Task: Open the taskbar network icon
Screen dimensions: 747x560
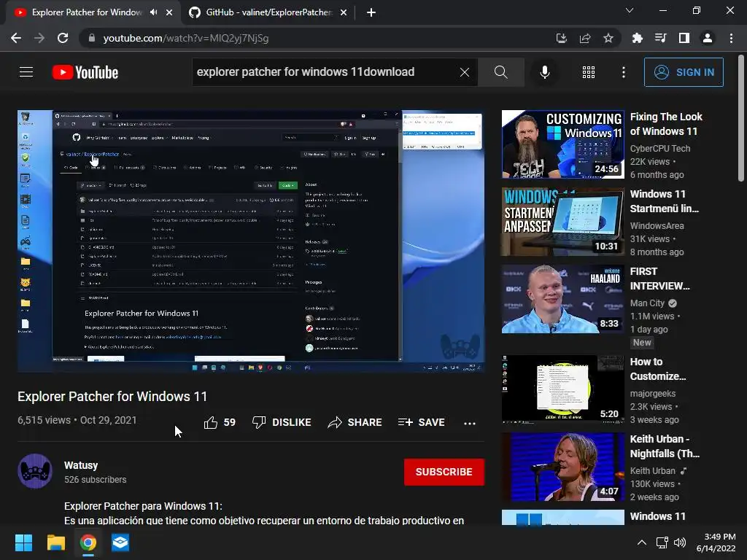Action: tap(662, 542)
